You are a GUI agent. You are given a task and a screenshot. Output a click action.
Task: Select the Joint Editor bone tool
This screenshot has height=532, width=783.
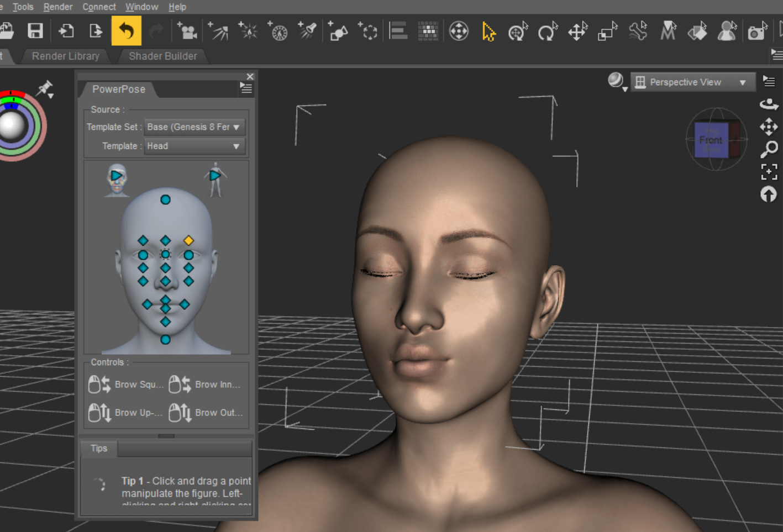click(638, 32)
